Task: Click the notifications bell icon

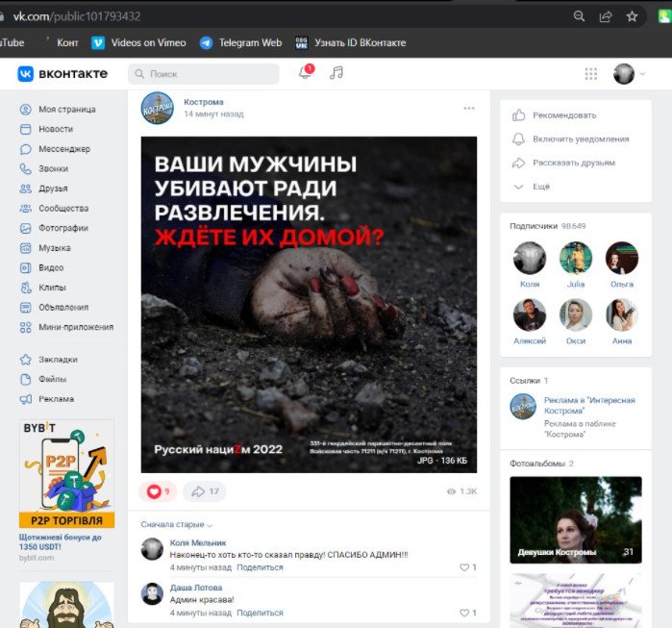Action: click(305, 74)
